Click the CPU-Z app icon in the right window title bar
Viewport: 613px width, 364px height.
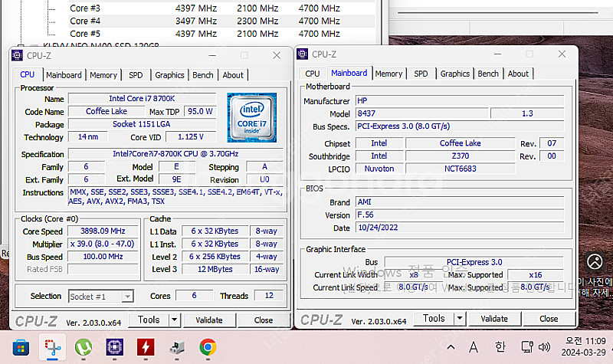pos(302,54)
